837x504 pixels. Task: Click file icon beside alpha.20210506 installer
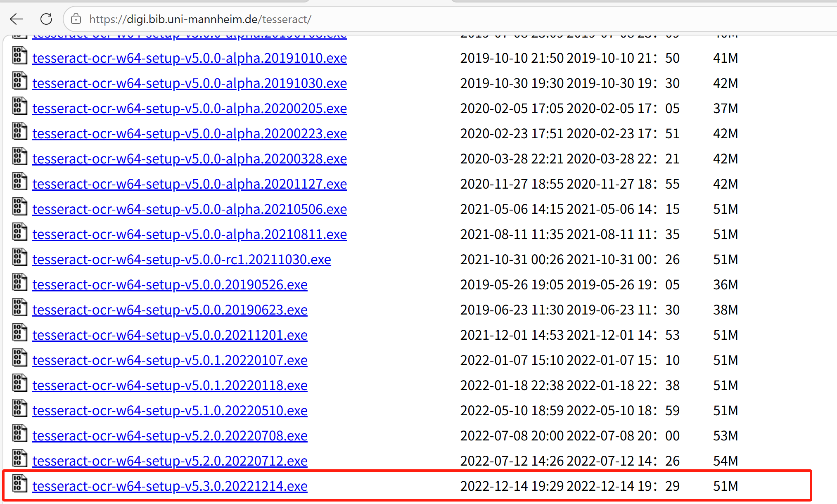(x=19, y=207)
